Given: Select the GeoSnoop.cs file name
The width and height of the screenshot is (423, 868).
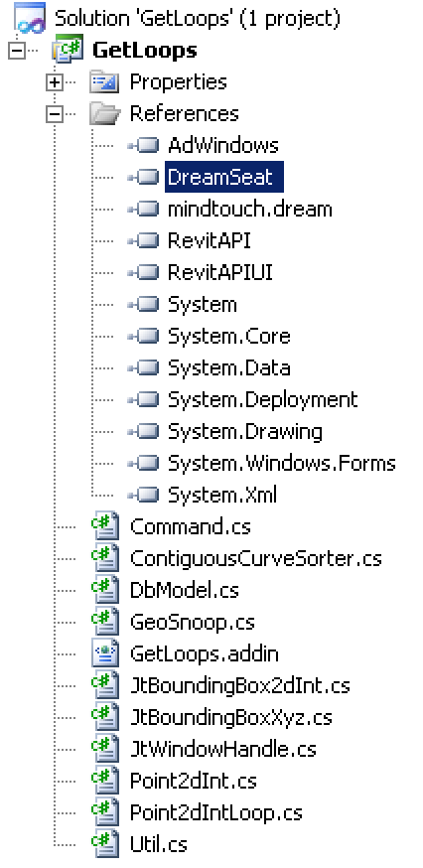Looking at the screenshot, I should pos(193,623).
